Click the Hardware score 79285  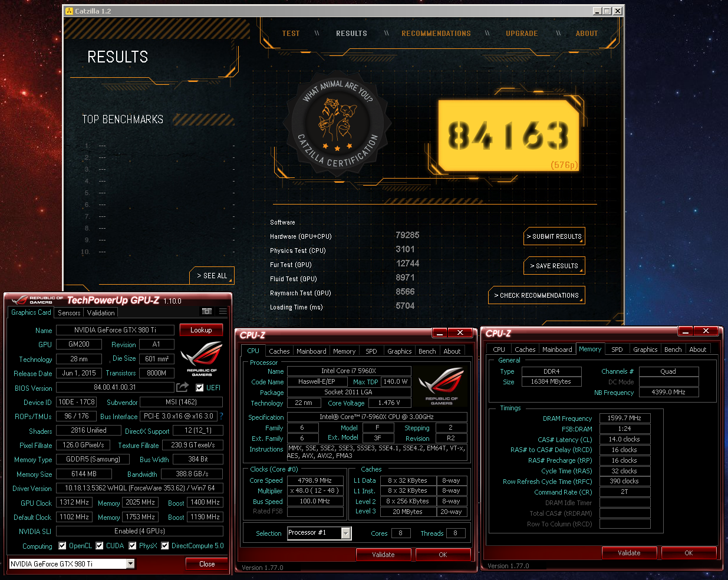point(407,235)
